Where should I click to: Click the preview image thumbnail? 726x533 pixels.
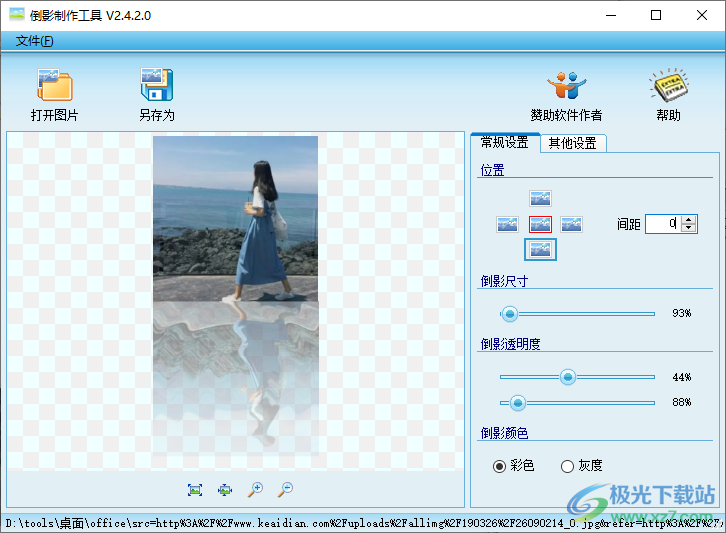(236, 295)
